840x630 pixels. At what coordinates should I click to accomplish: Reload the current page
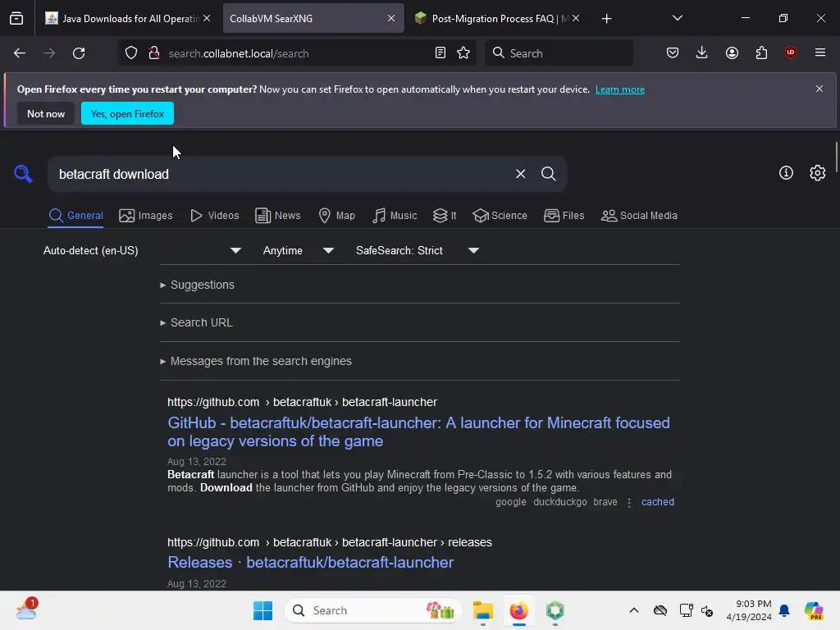click(79, 53)
